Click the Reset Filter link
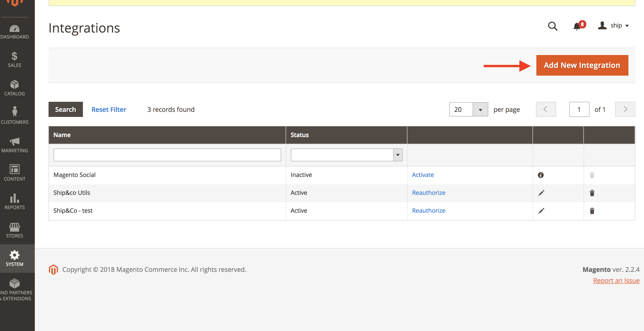This screenshot has width=644, height=331. [109, 110]
